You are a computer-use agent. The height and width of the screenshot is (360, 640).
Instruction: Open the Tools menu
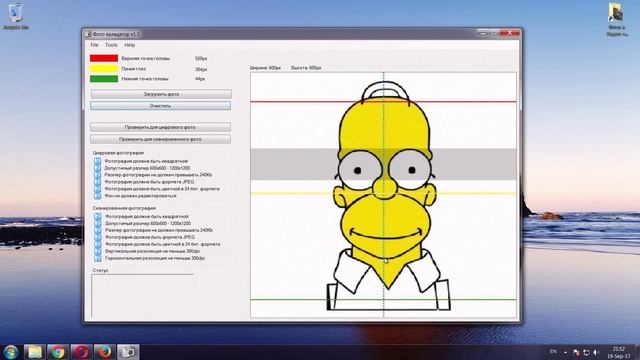[x=111, y=45]
